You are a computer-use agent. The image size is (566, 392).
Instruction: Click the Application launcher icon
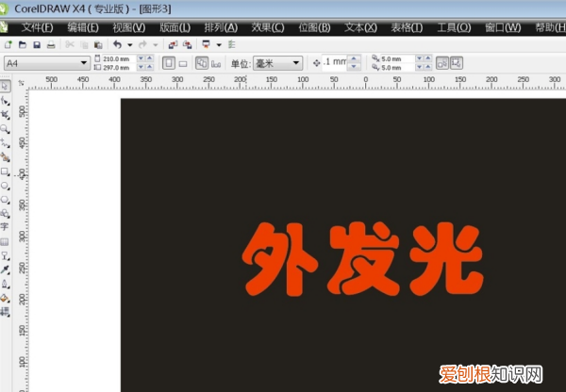pyautogui.click(x=206, y=44)
